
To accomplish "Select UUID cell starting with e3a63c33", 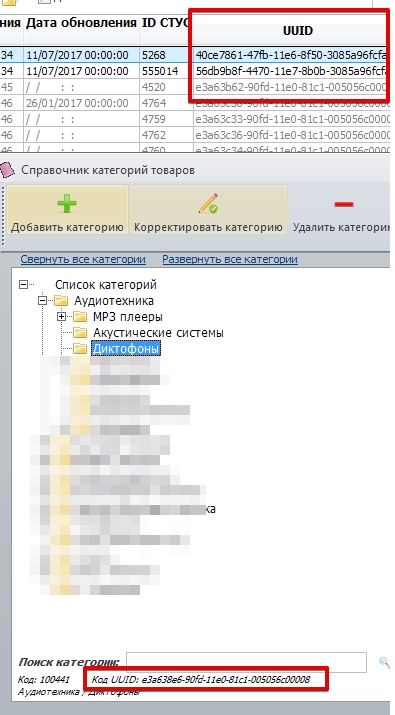I will click(291, 119).
